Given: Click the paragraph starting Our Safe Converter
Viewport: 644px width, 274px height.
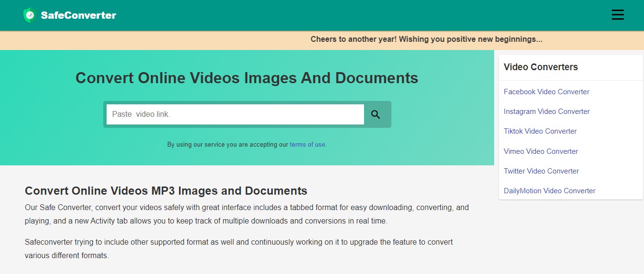Looking at the screenshot, I should pos(246,214).
